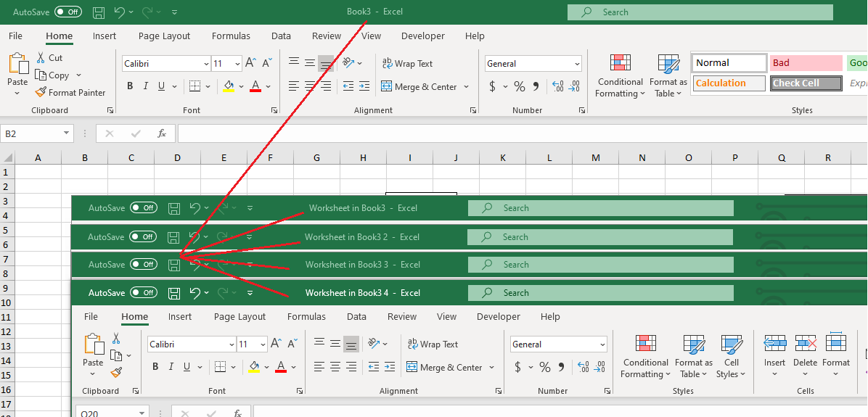Click Fill Color in Book3 4 window
Image resolution: width=868 pixels, height=417 pixels.
[253, 367]
